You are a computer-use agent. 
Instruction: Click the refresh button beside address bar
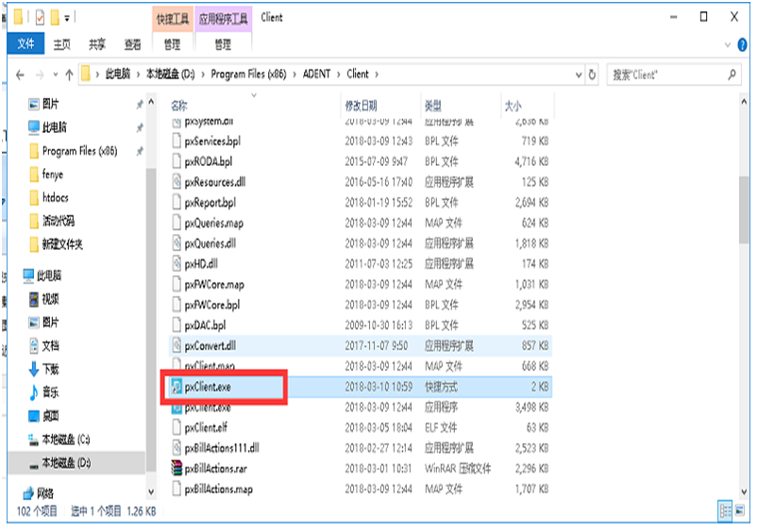[x=592, y=74]
